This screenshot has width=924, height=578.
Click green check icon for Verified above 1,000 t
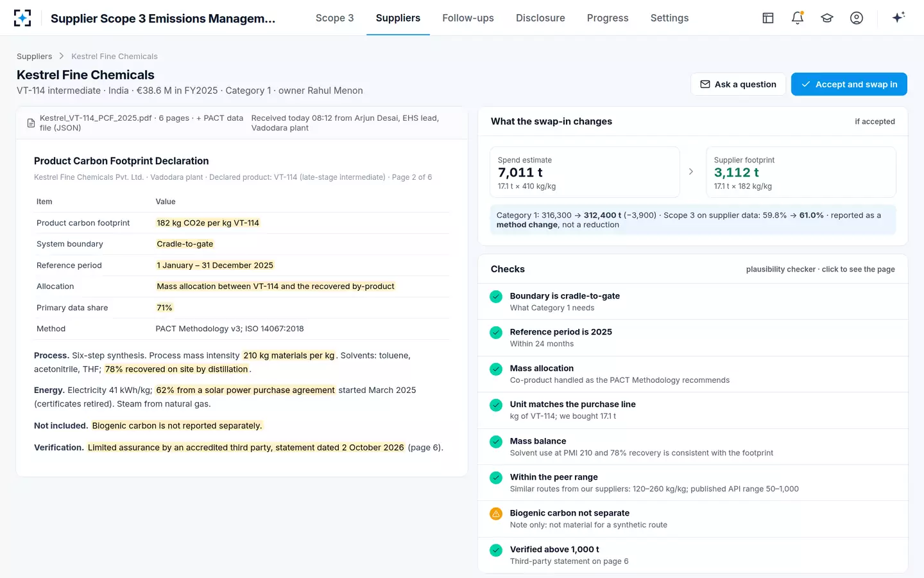point(496,550)
